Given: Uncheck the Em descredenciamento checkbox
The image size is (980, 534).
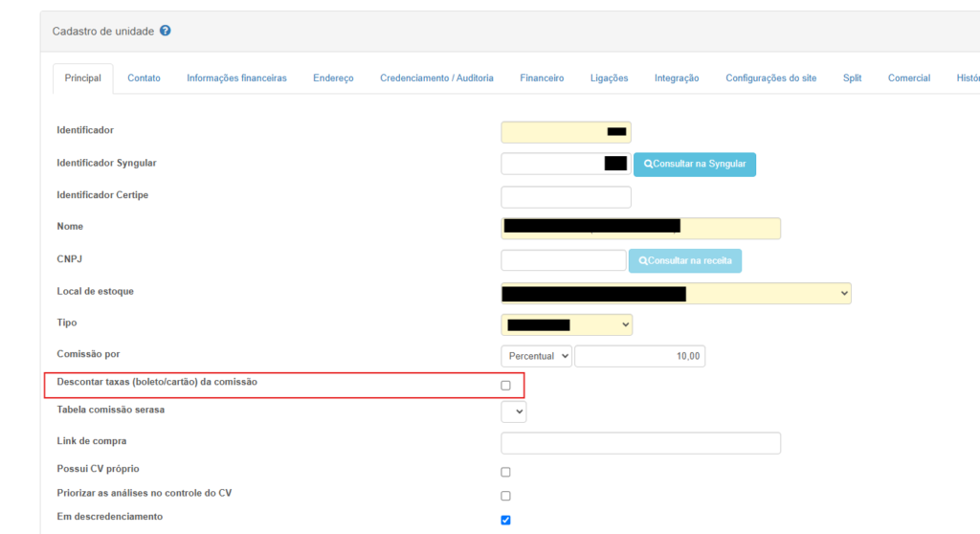Looking at the screenshot, I should click(x=505, y=521).
